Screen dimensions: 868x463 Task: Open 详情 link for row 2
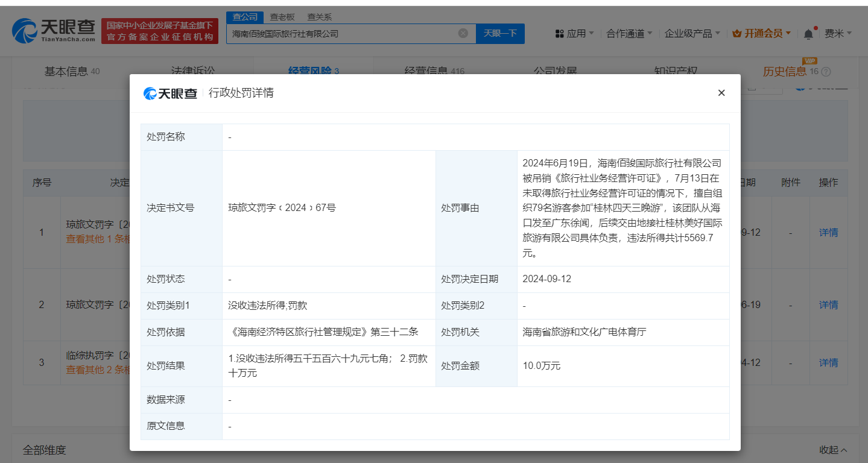point(828,304)
